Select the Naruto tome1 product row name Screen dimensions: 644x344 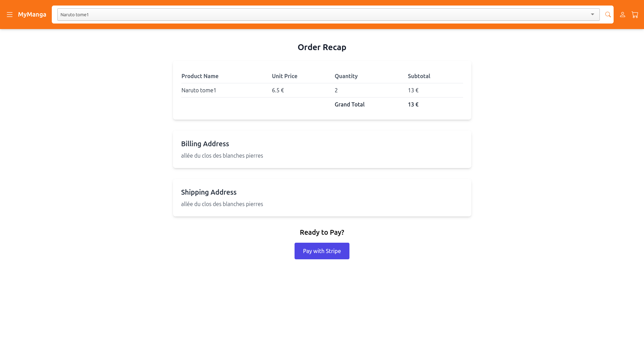click(199, 90)
